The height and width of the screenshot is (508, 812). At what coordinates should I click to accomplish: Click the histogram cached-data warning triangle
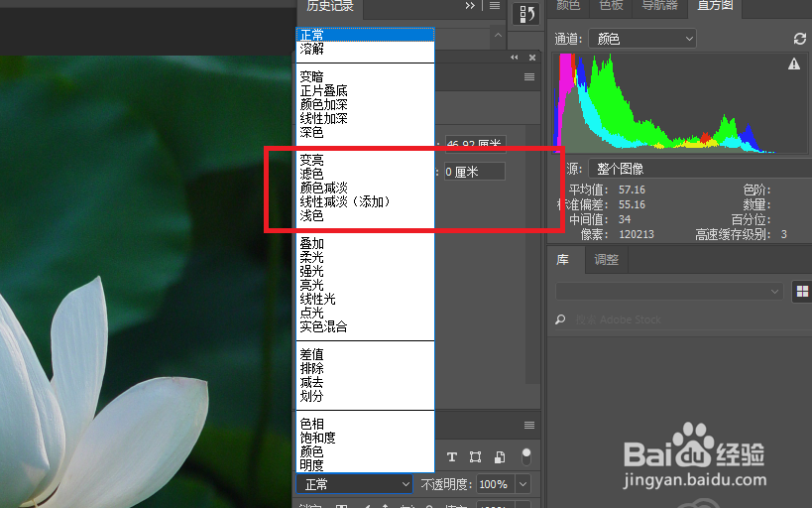click(x=794, y=63)
